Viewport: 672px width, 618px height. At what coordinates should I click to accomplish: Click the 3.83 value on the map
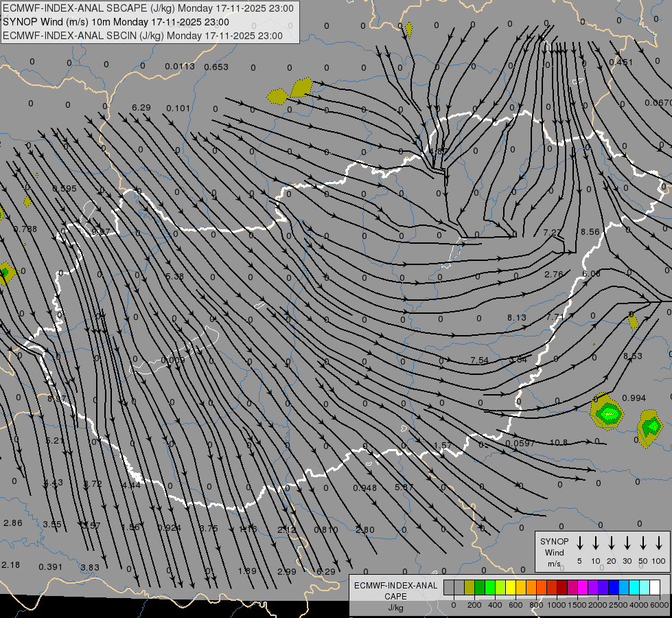(90, 567)
